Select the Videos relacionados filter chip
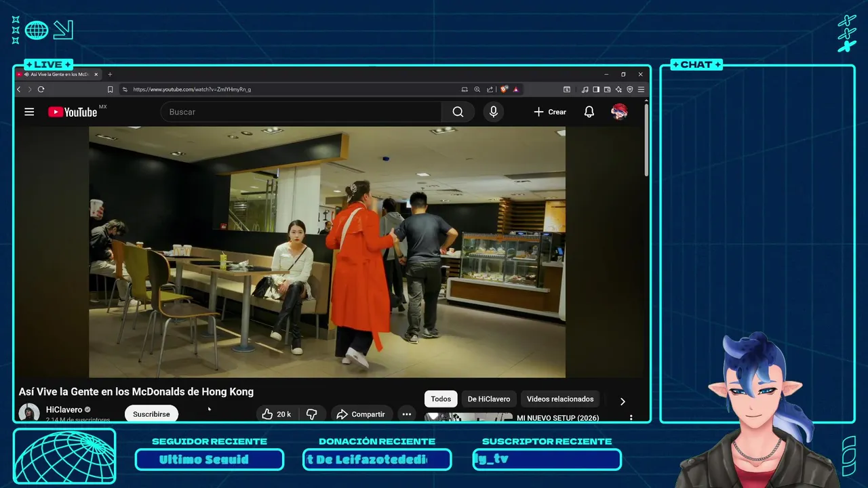The height and width of the screenshot is (488, 868). pos(560,399)
